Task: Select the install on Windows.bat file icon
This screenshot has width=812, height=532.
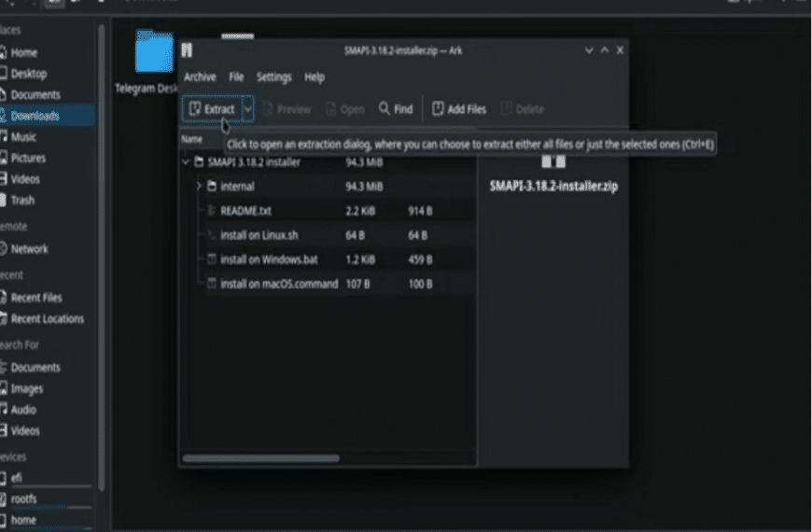Action: 211,259
